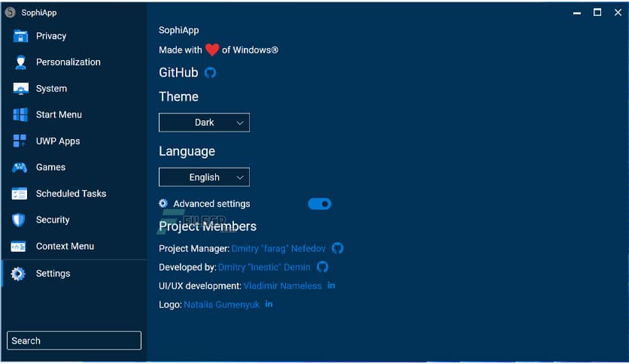
Task: Click the Advanced settings gear icon
Action: tap(163, 204)
